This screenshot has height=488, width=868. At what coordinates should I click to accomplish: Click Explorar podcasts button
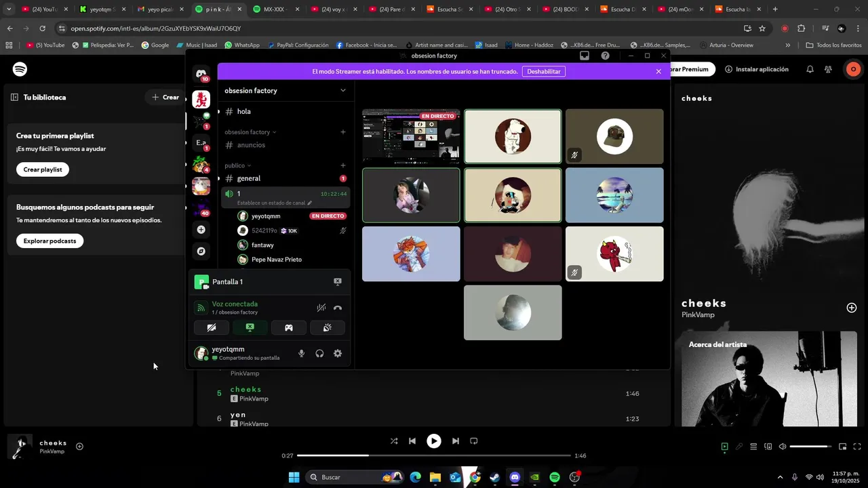[50, 241]
